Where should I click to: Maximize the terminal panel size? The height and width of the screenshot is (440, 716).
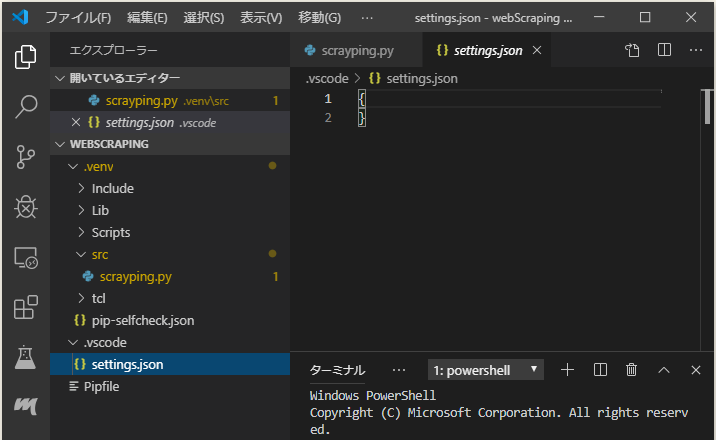(x=663, y=370)
